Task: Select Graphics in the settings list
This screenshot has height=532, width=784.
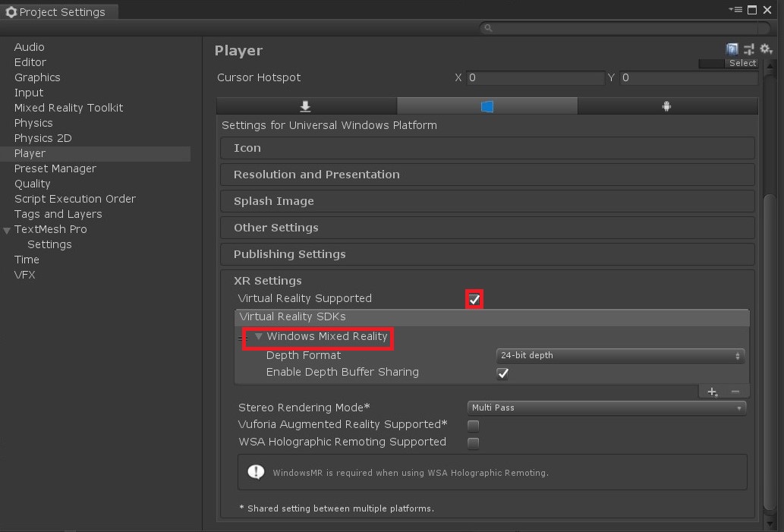Action: click(x=37, y=77)
